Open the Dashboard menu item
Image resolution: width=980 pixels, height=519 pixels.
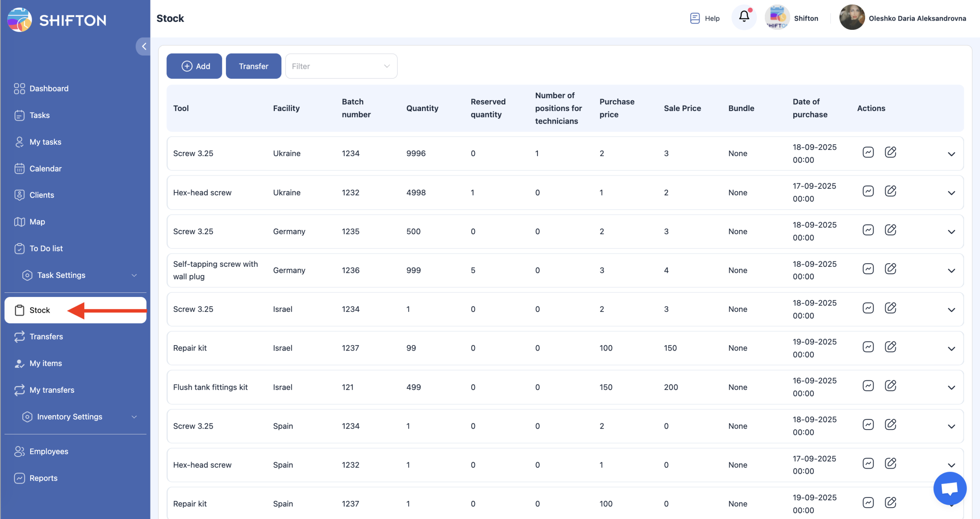click(x=49, y=88)
